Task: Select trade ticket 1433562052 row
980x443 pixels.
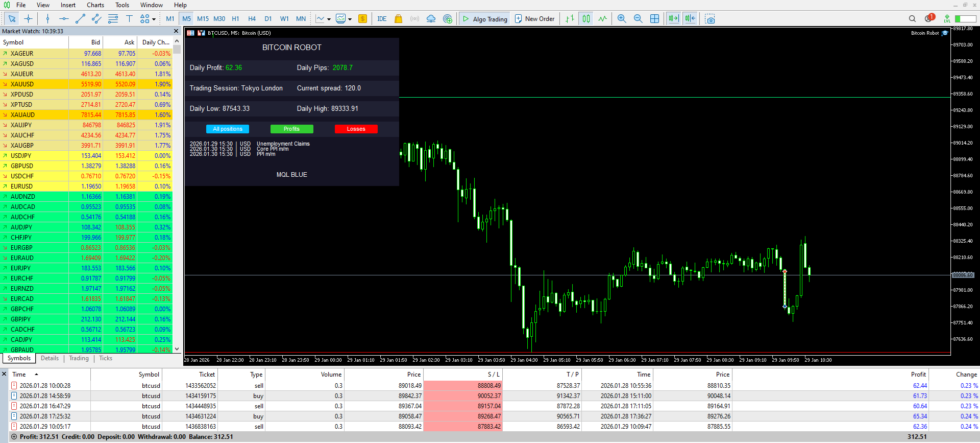Action: (x=494, y=386)
